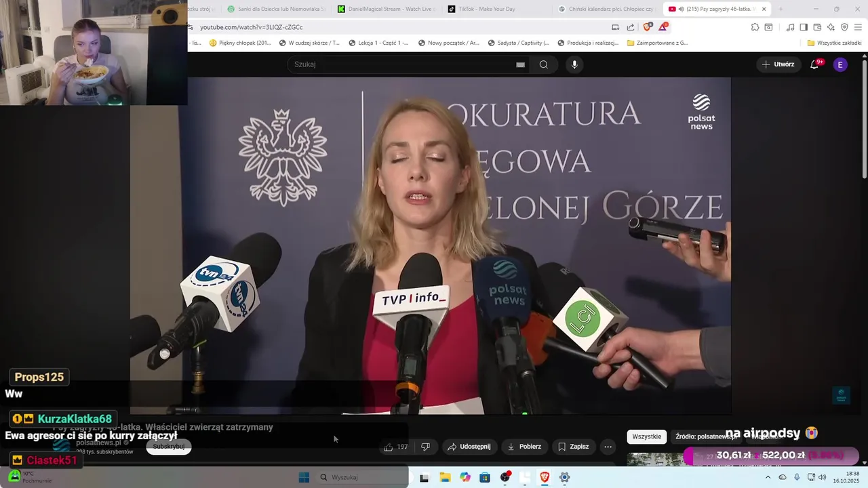The width and height of the screenshot is (868, 488).
Task: Open a new browser tab with plus
Action: tap(781, 9)
